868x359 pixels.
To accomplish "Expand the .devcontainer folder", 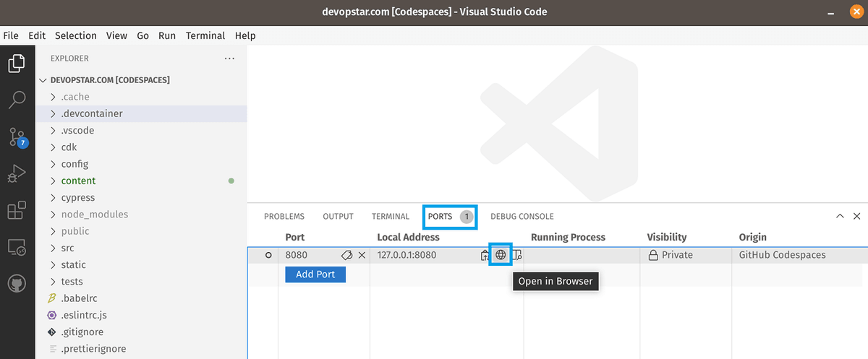I will point(91,113).
